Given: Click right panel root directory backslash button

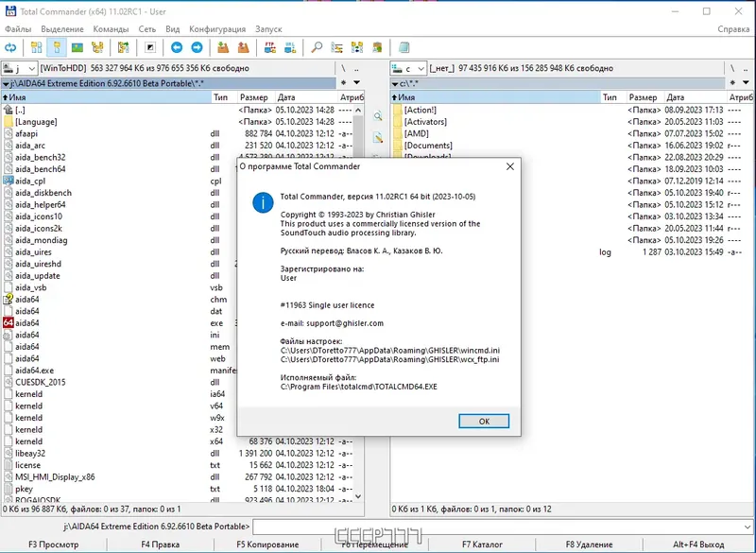Looking at the screenshot, I should pyautogui.click(x=731, y=68).
